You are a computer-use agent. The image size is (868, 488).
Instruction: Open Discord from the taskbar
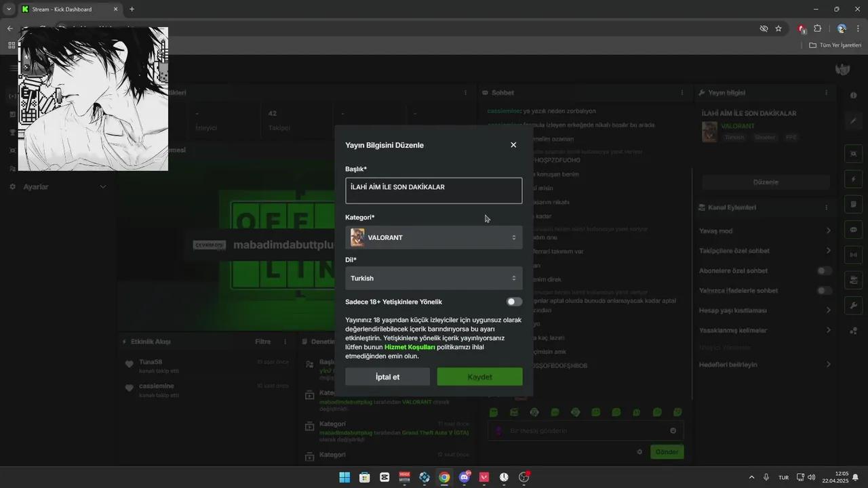coord(465,477)
